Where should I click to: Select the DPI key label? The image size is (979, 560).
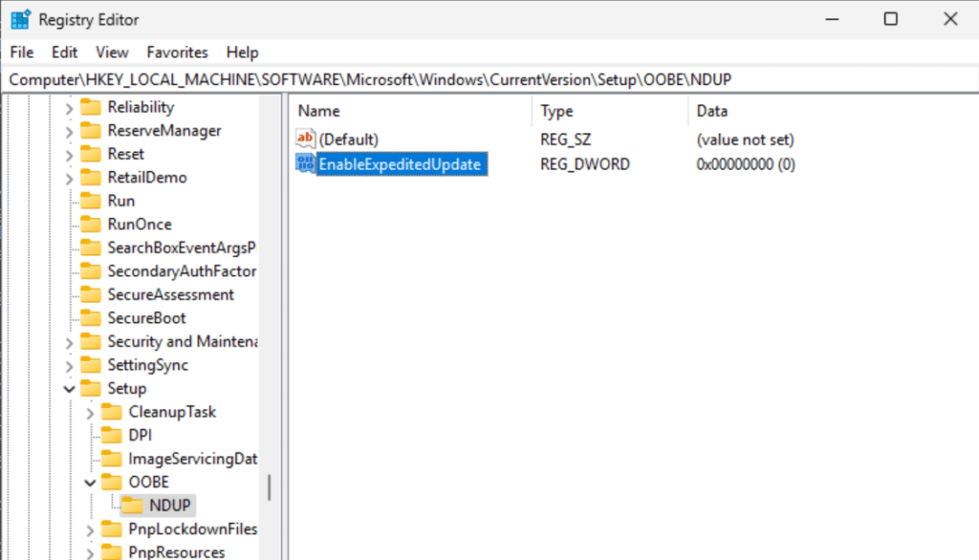pos(140,435)
